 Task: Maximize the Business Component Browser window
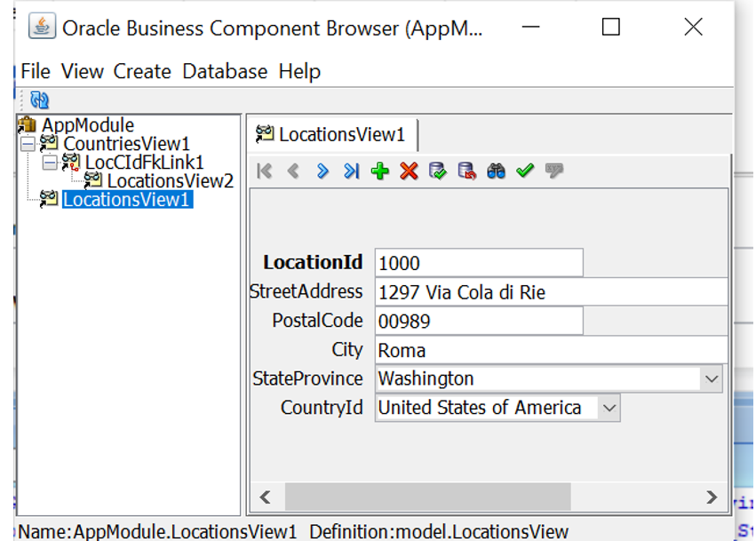611,27
